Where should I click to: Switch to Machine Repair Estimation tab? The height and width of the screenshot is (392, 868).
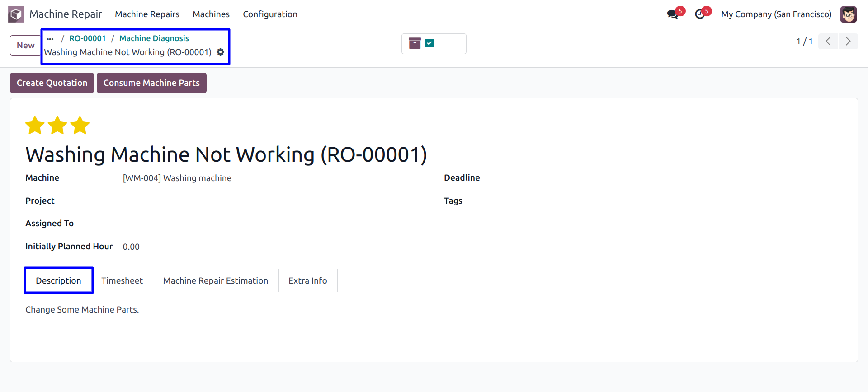pos(216,280)
